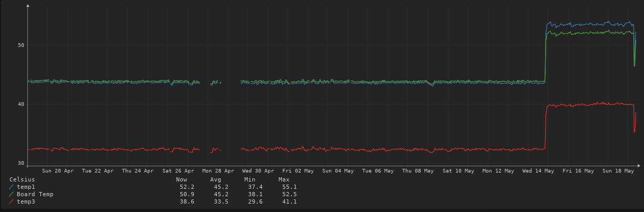The height and width of the screenshot is (212, 644).
Task: Click the green Board Temp legend line icon
Action: coord(12,194)
